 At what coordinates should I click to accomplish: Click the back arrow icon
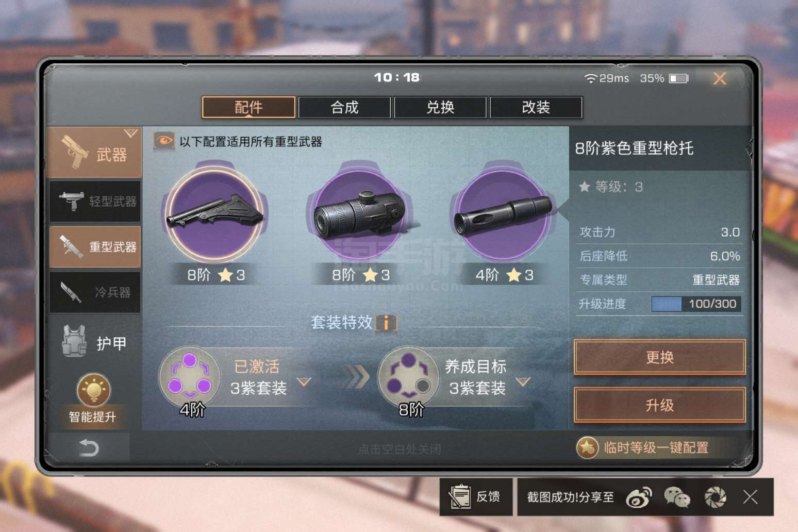coord(89,447)
